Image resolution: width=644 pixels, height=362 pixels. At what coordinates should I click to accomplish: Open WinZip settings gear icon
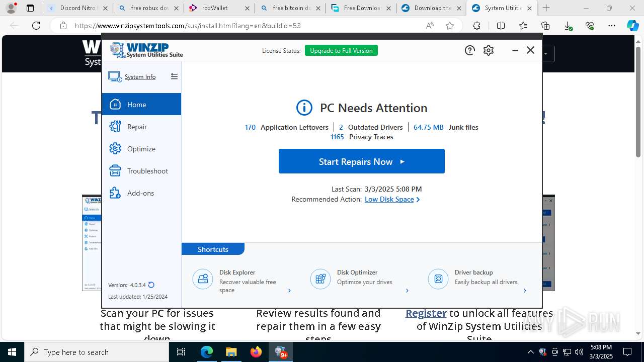(x=489, y=50)
